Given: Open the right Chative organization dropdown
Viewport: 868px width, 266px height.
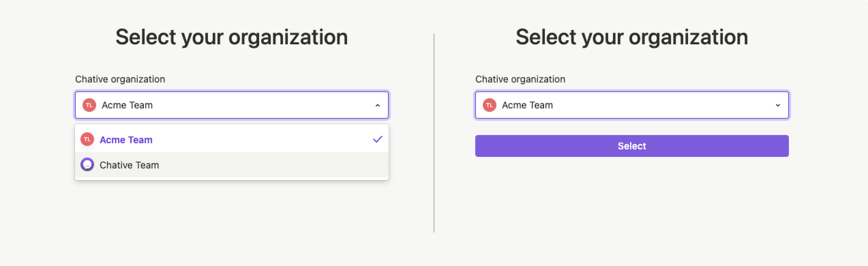Looking at the screenshot, I should 632,105.
